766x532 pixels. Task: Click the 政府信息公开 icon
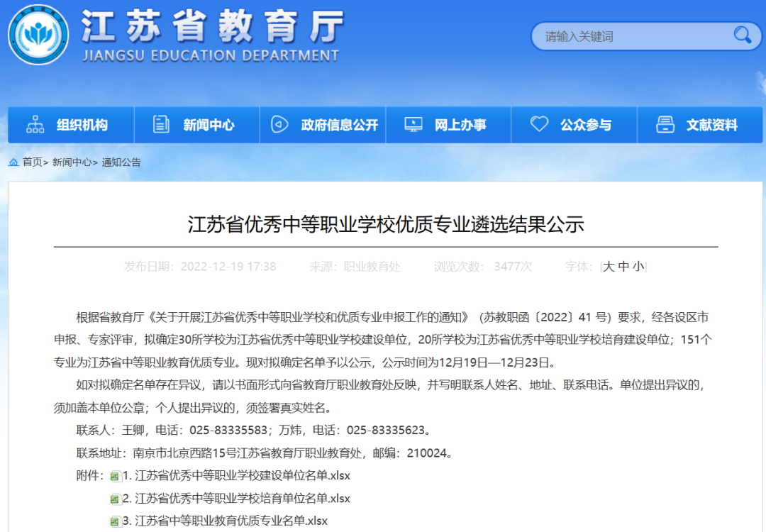click(x=279, y=125)
